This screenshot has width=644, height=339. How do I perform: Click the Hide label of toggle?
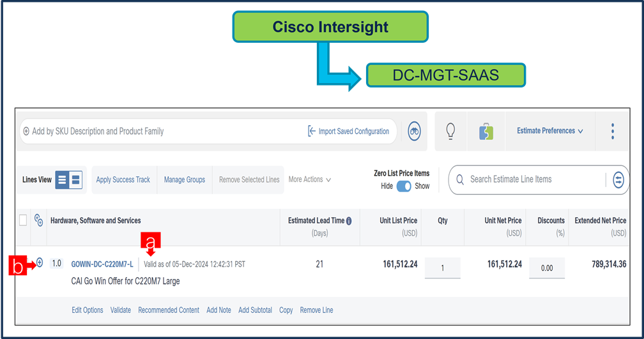coord(387,186)
